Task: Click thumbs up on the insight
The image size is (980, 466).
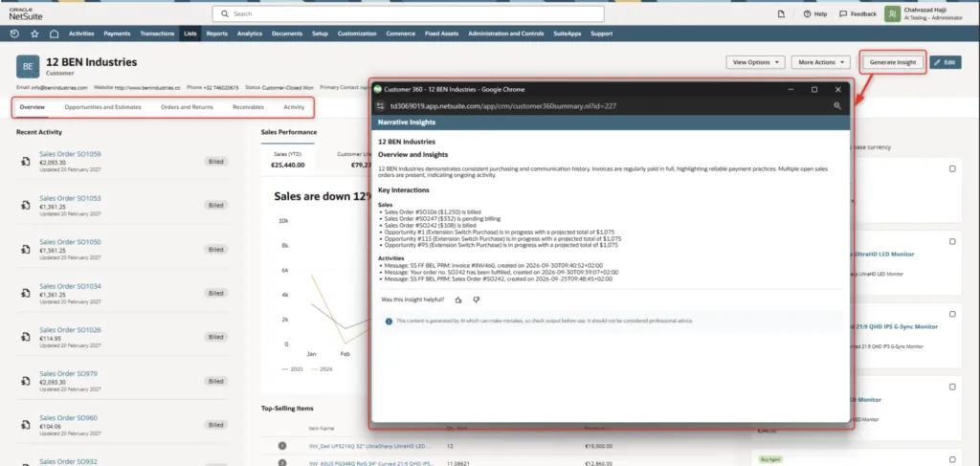Action: [458, 300]
